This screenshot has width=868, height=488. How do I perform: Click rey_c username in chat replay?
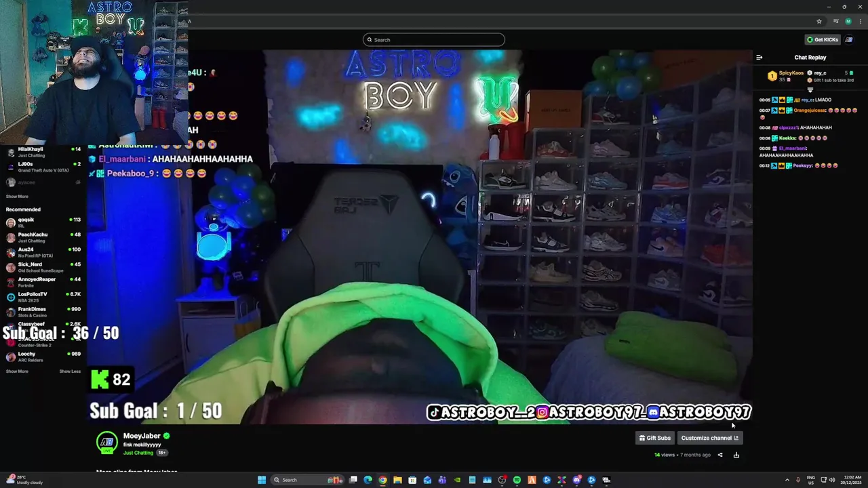(x=808, y=100)
